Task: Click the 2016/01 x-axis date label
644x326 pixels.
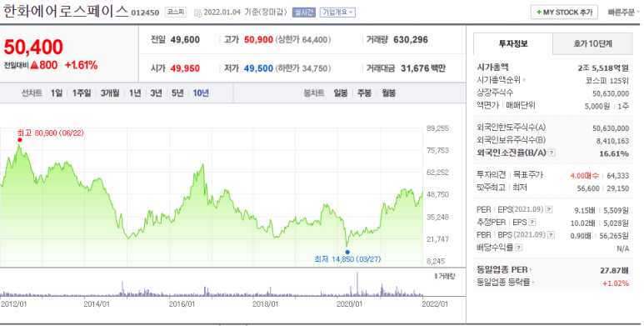Action: pyautogui.click(x=182, y=304)
